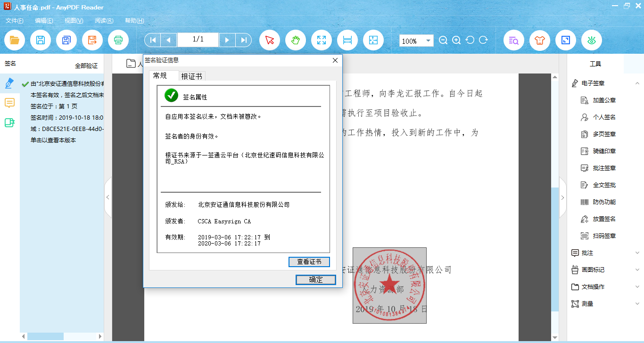Select the arrow selection tool
Image resolution: width=644 pixels, height=343 pixels.
point(270,40)
